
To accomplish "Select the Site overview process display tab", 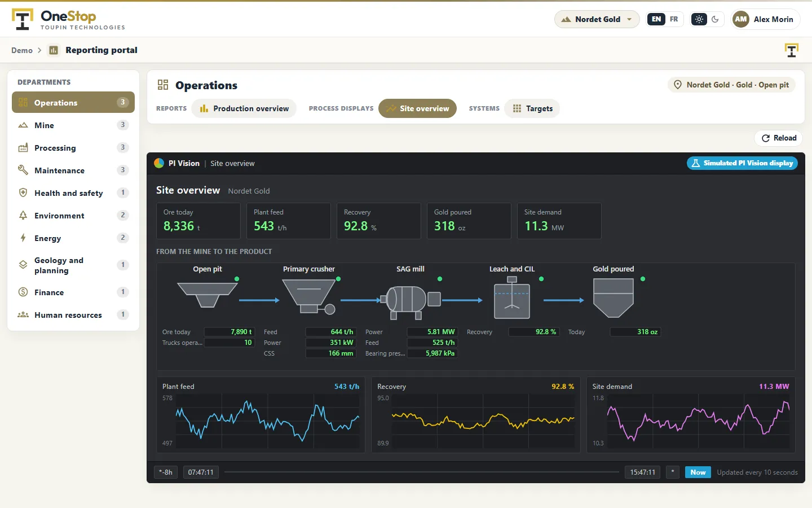I will (x=417, y=108).
